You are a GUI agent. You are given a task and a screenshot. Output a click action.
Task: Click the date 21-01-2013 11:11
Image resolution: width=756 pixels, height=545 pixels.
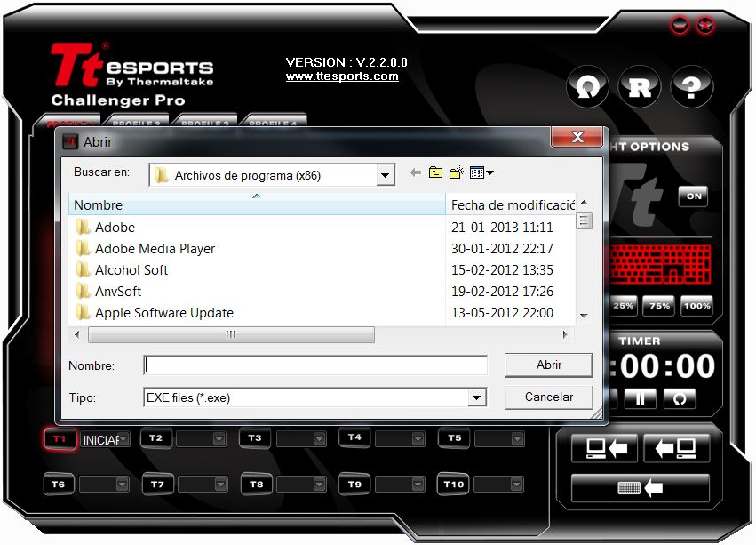coord(502,227)
